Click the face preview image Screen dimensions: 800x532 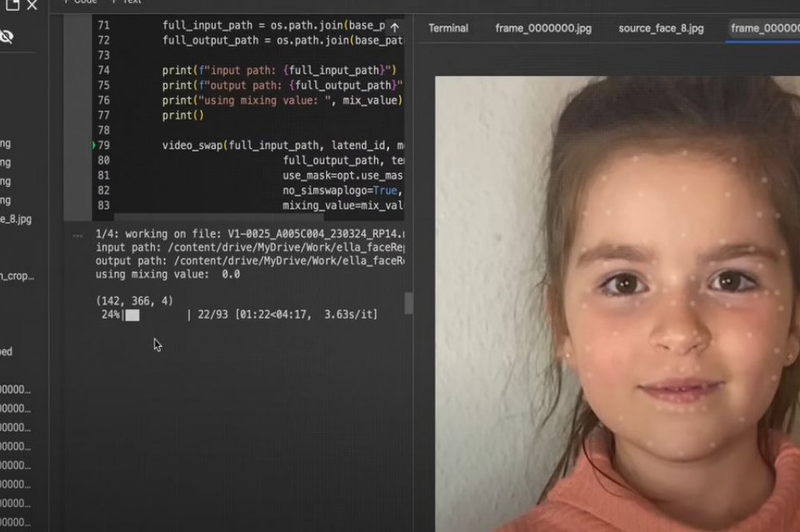(617, 304)
